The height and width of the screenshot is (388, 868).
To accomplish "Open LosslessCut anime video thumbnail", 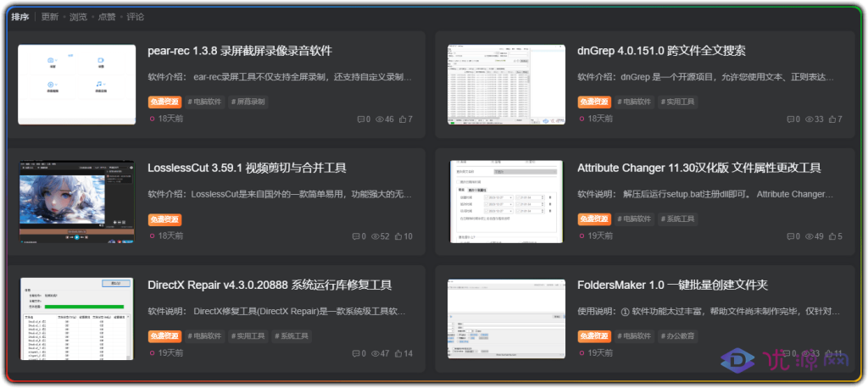I will tap(76, 202).
